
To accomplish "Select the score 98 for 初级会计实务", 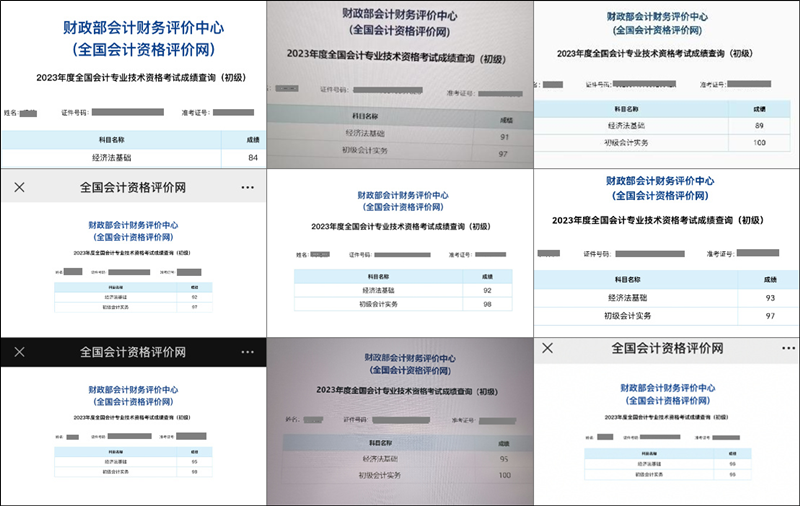I will (487, 304).
